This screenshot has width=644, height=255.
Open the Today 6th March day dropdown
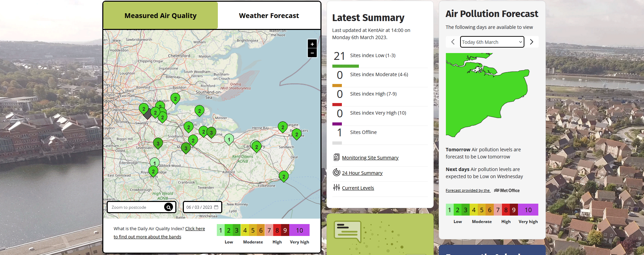pos(492,42)
